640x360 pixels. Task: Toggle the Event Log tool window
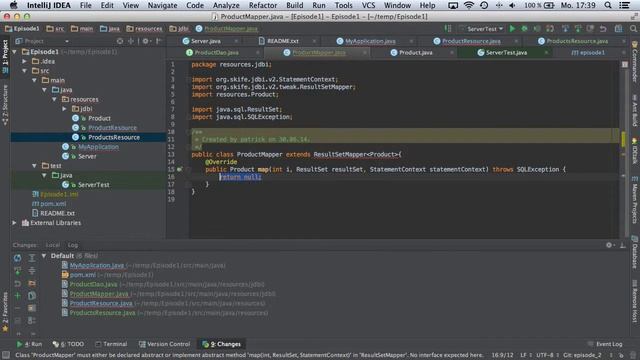604,344
